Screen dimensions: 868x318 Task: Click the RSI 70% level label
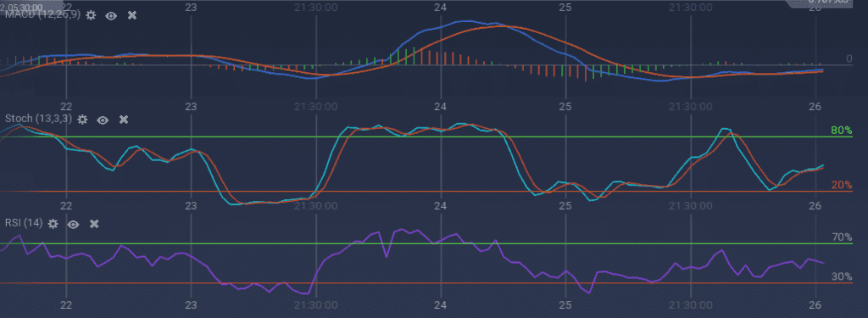[x=842, y=237]
